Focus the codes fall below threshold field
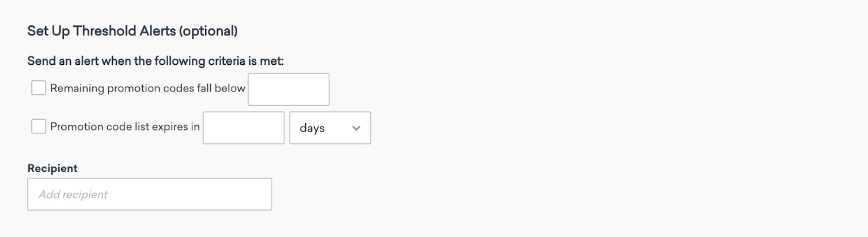 tap(288, 89)
